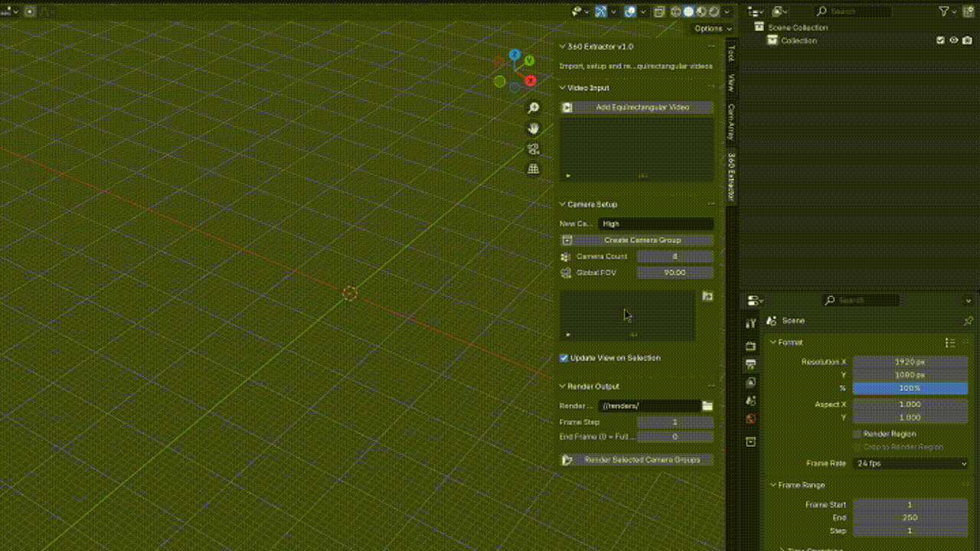The width and height of the screenshot is (980, 551).
Task: Click folder icon next to //renders/ path
Action: tap(707, 406)
